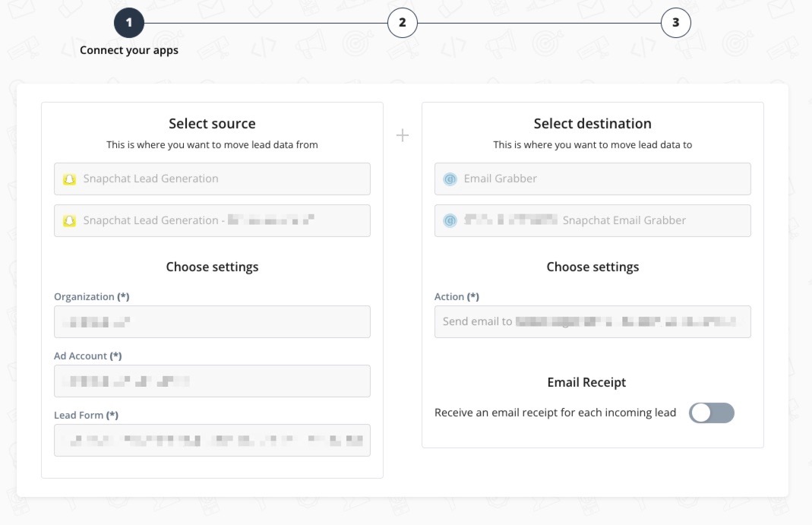Image resolution: width=812 pixels, height=525 pixels.
Task: Jump to step 3 circle
Action: [676, 23]
